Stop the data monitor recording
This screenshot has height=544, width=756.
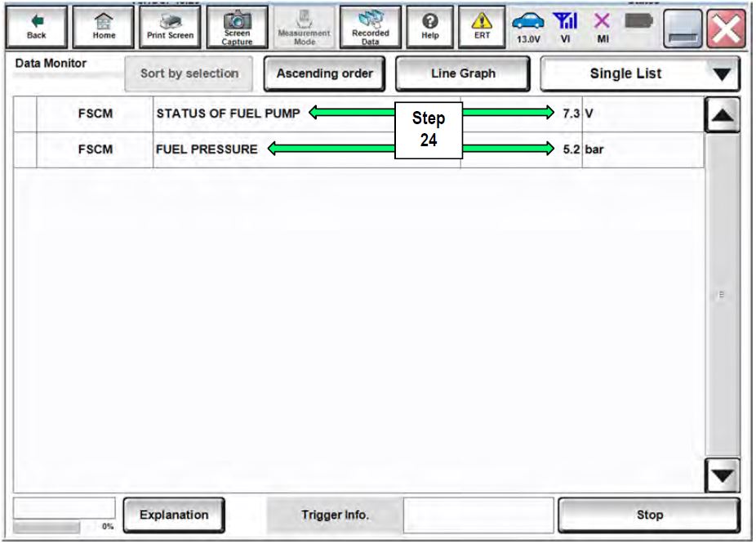click(x=649, y=515)
